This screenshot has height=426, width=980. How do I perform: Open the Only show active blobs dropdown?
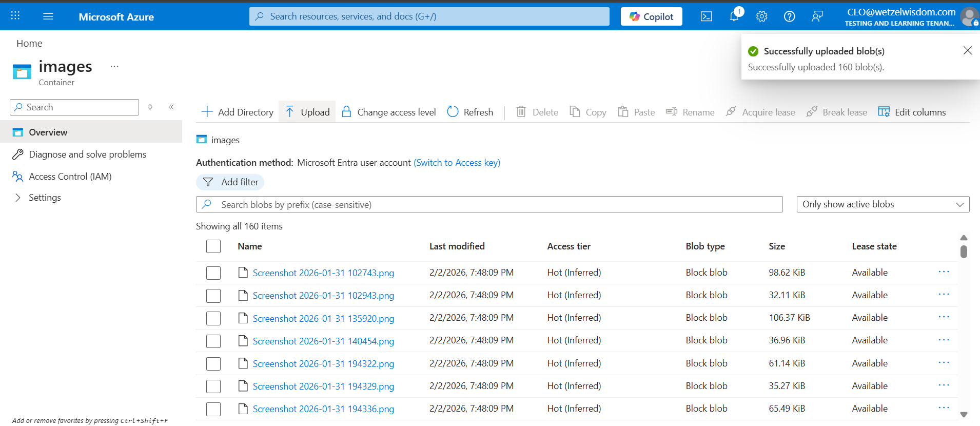pyautogui.click(x=883, y=204)
